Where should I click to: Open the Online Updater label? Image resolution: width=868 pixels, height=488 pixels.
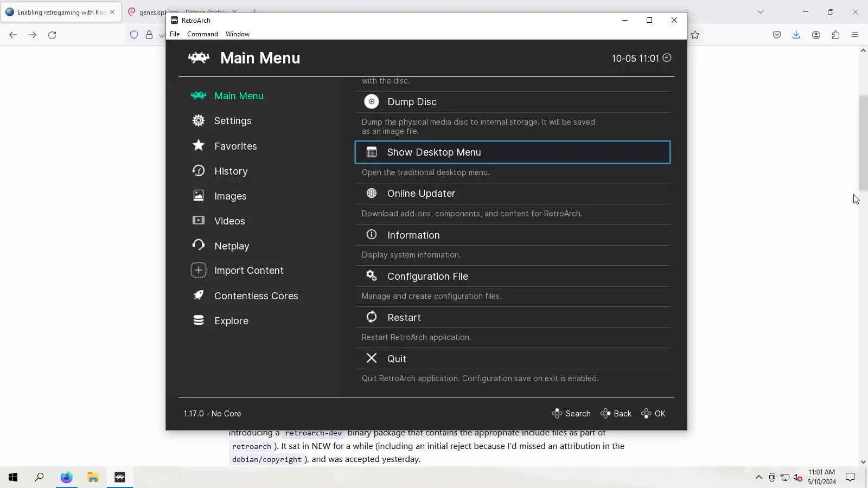(x=421, y=194)
